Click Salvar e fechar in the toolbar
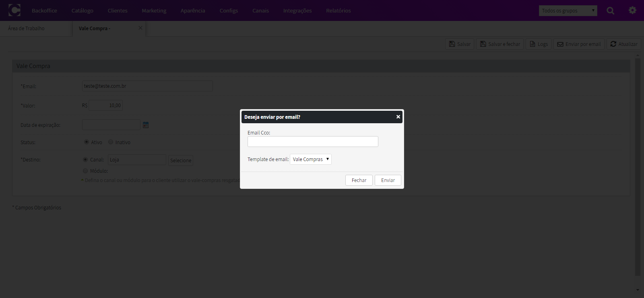This screenshot has height=298, width=644. point(500,44)
